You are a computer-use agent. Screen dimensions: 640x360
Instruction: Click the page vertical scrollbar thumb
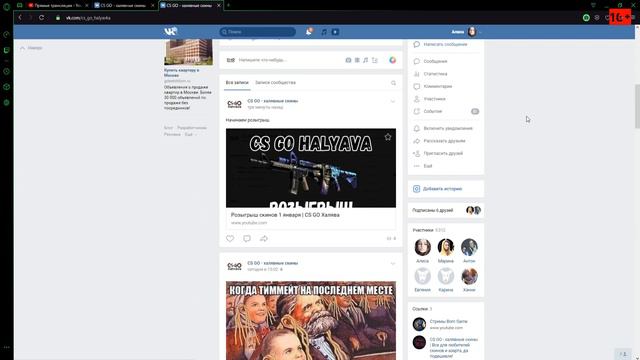click(x=637, y=106)
